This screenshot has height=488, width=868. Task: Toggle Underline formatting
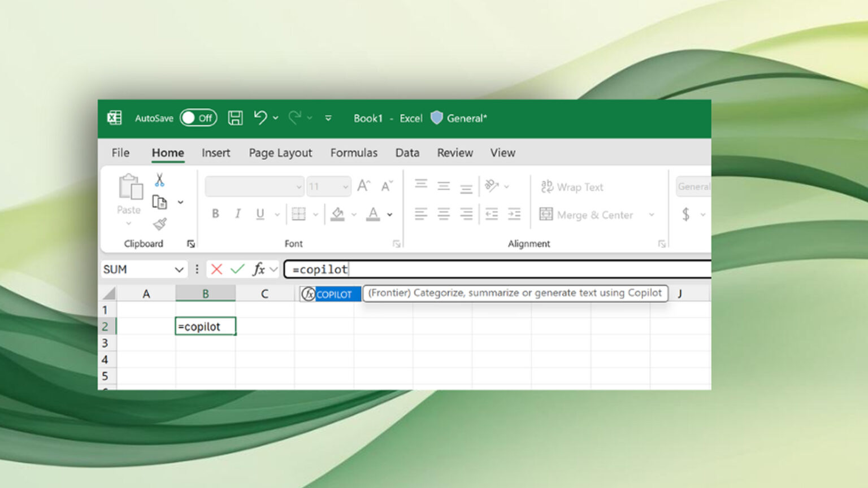260,213
